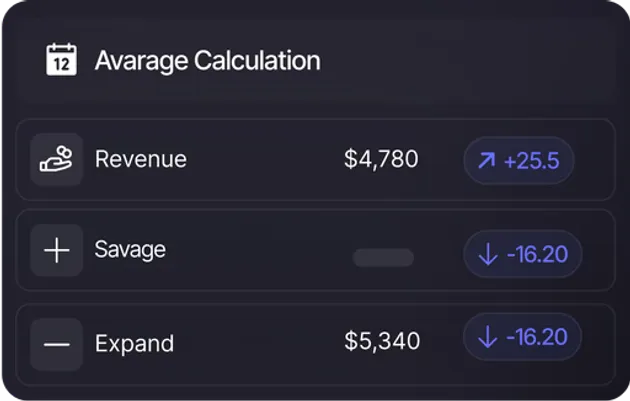630x401 pixels.
Task: Open the +25.5 change badge for Revenue
Action: [518, 161]
